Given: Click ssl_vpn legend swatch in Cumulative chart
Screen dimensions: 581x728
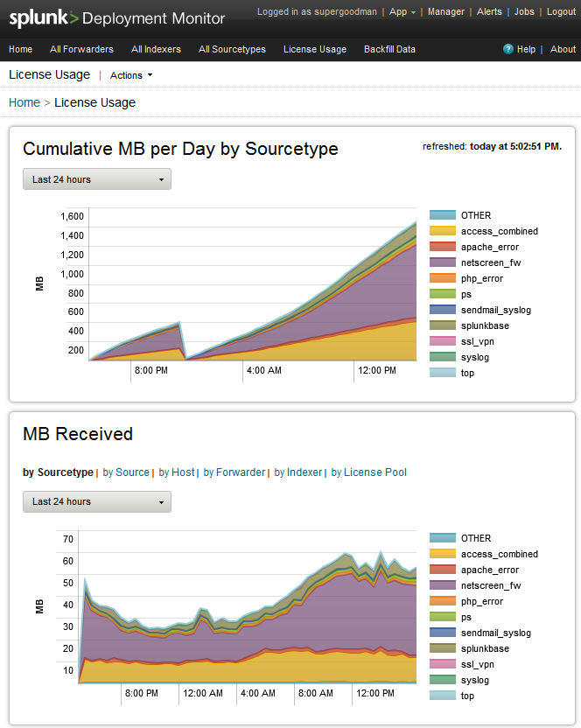Looking at the screenshot, I should point(443,341).
